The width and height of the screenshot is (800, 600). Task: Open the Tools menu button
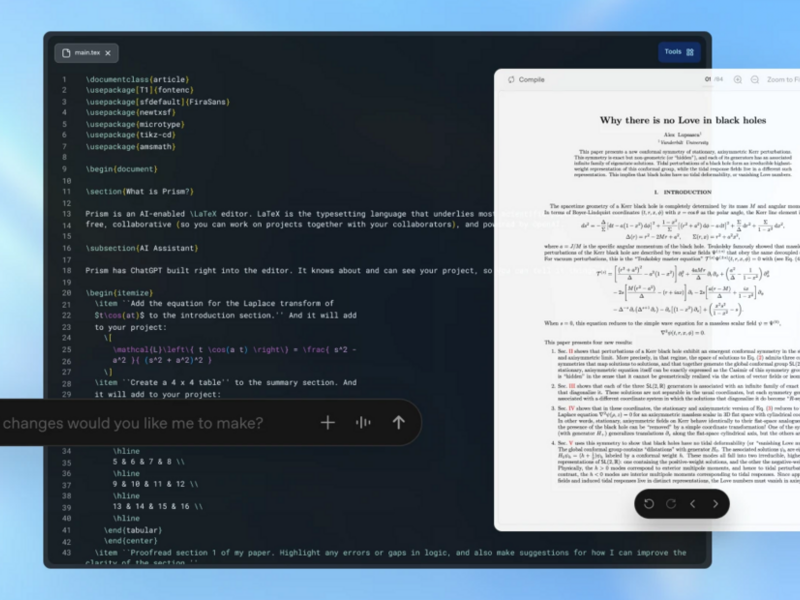pyautogui.click(x=679, y=52)
